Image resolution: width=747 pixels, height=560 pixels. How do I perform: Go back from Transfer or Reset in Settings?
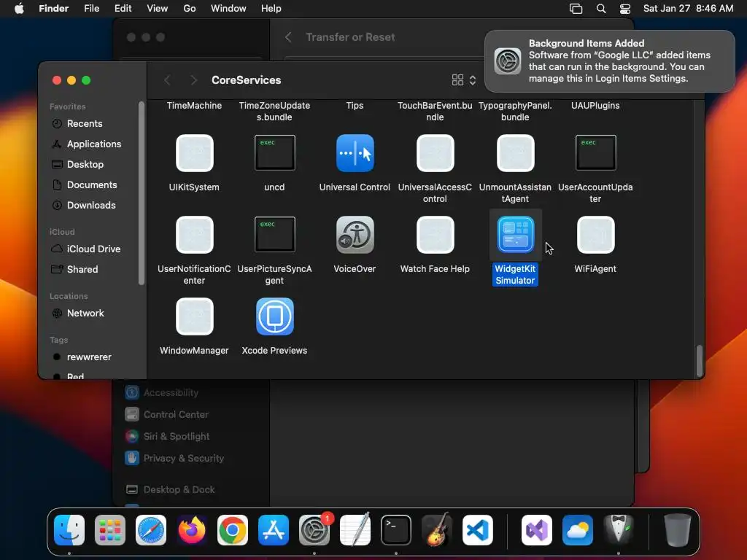288,37
